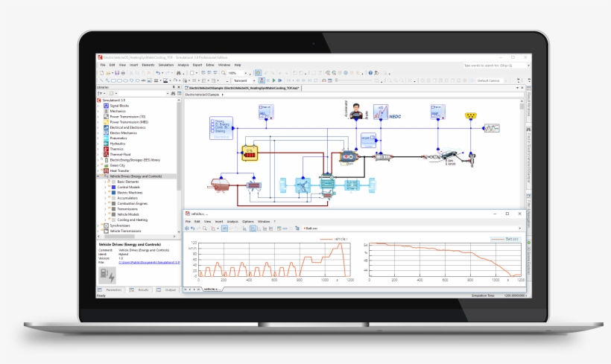The height and width of the screenshot is (364, 611).
Task: Click the Print toolbar icon
Action: tap(123, 73)
